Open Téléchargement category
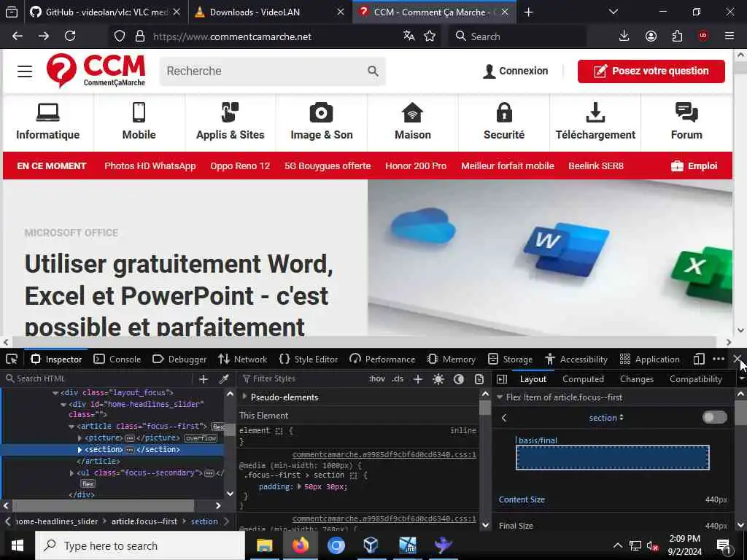This screenshot has width=747, height=560. (595, 122)
